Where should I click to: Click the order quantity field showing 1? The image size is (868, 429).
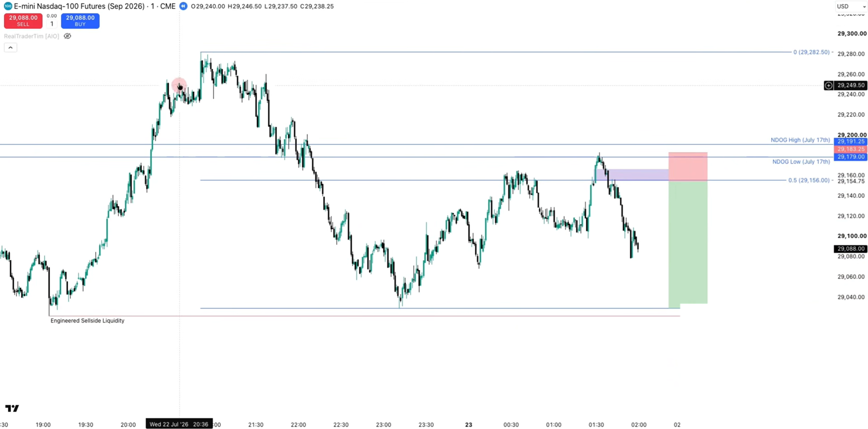click(x=52, y=24)
